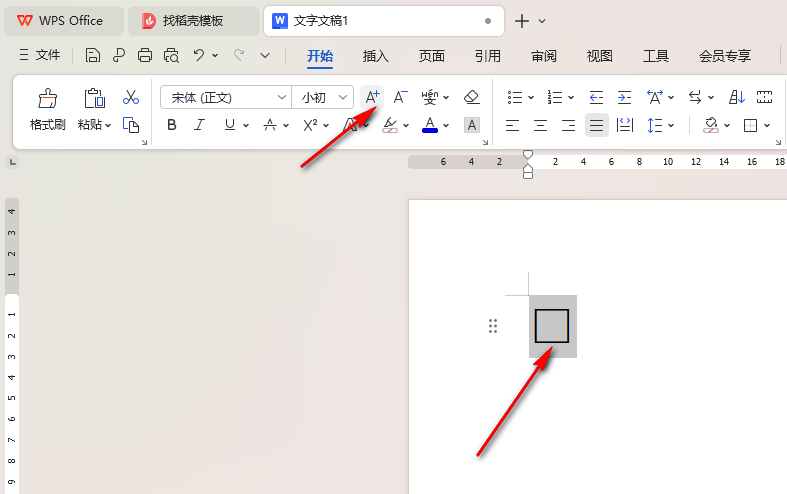This screenshot has height=494, width=787.
Task: Print document with the printer icon
Action: (x=145, y=55)
